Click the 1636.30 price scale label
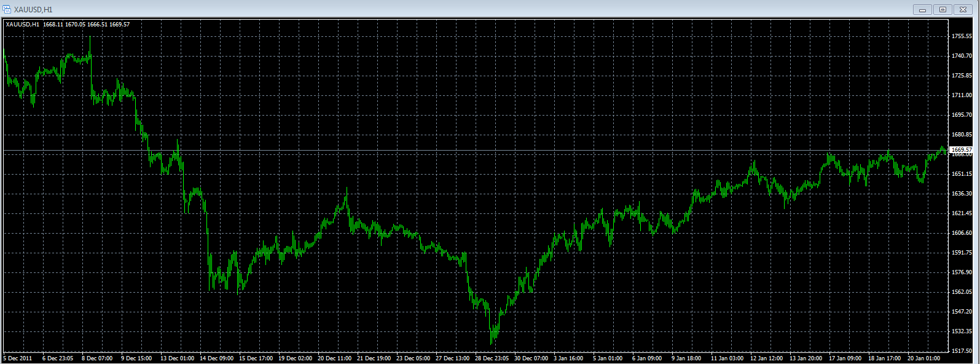 (961, 194)
